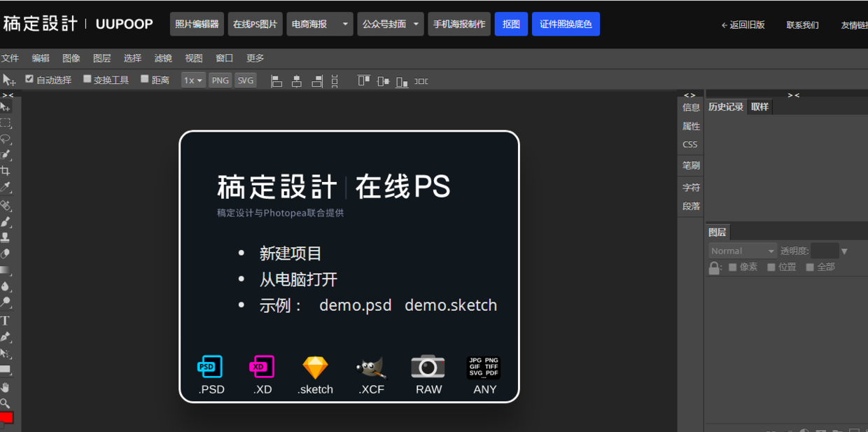Image resolution: width=868 pixels, height=432 pixels.
Task: Click the 返回旧版 link
Action: pyautogui.click(x=743, y=25)
